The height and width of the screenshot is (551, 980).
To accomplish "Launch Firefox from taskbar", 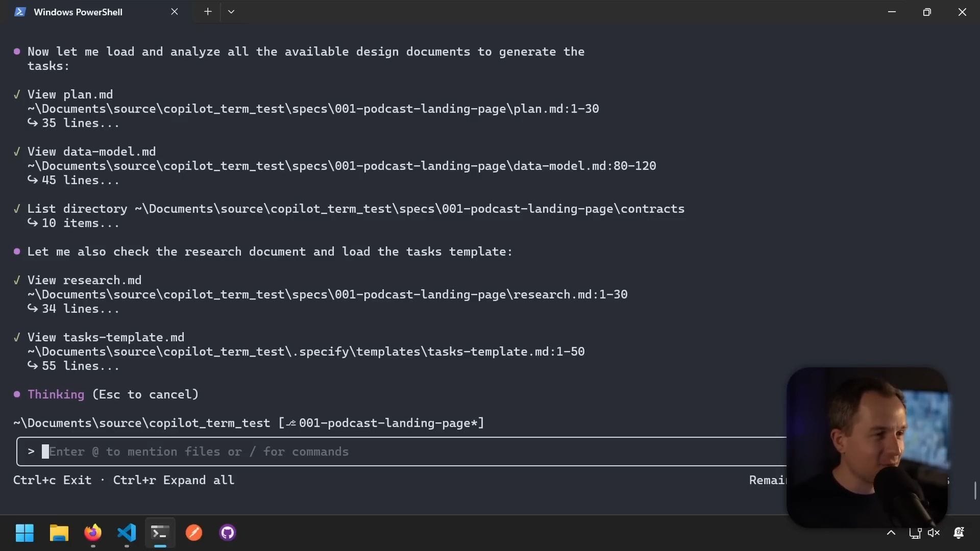I will click(93, 533).
